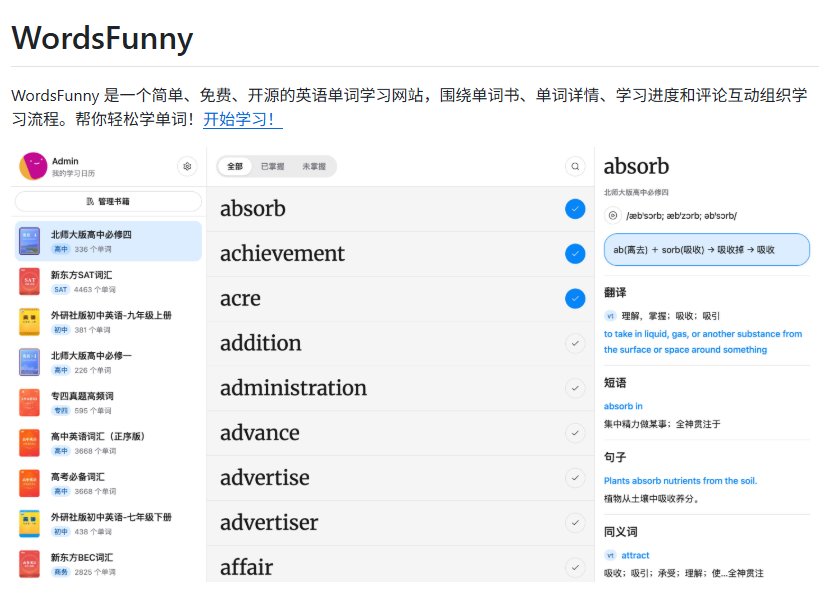Click the 外研社版初中英语-九年级上册 book cover

(x=29, y=322)
